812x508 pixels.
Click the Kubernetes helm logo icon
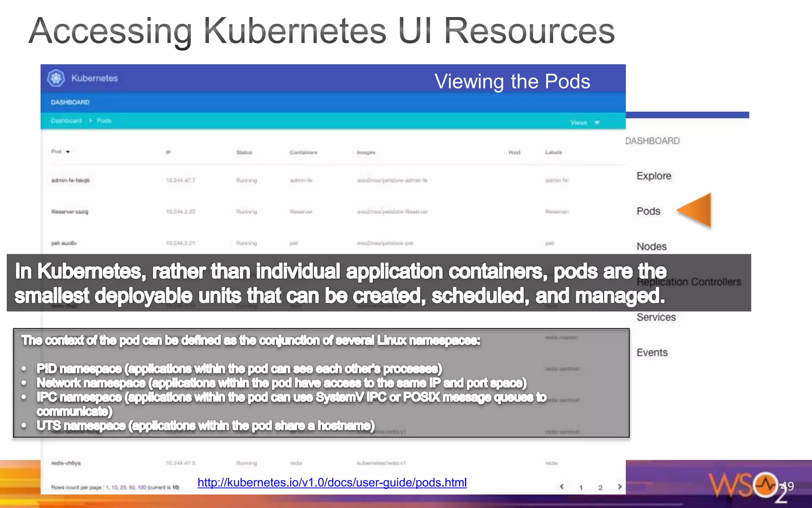[x=56, y=78]
